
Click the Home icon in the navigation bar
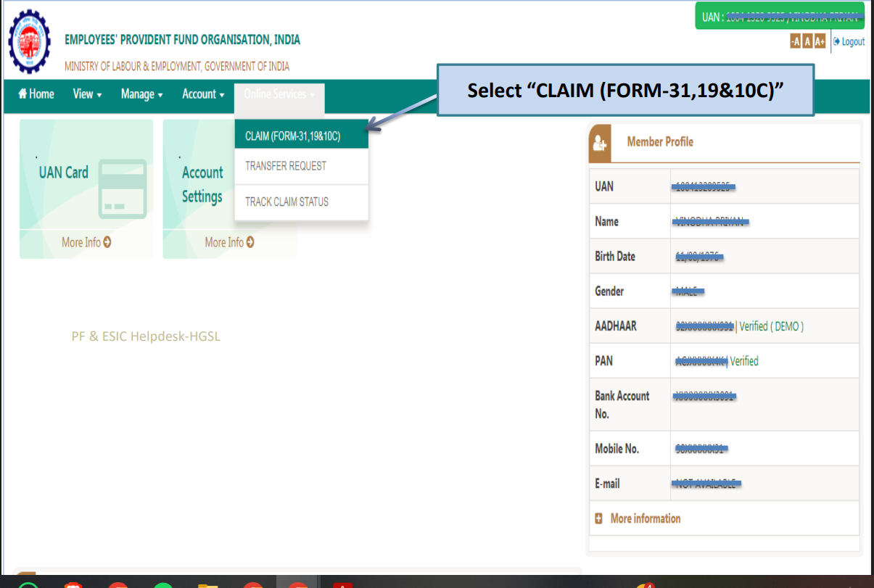click(22, 94)
